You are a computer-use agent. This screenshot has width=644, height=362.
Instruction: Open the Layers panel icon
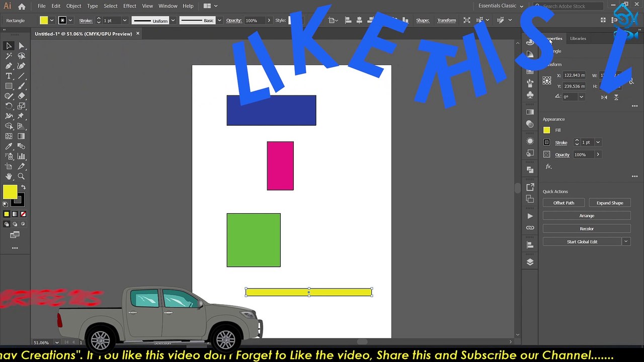(x=530, y=262)
